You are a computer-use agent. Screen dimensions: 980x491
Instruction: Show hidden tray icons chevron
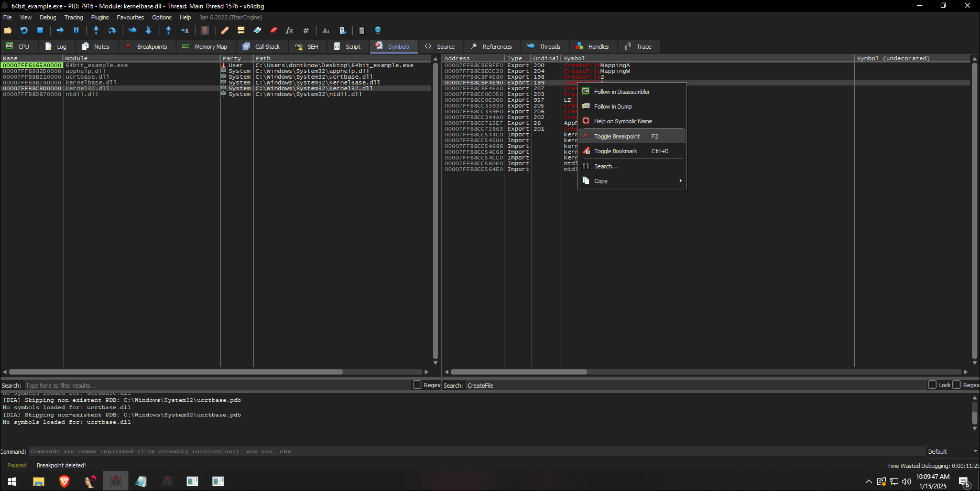[x=869, y=482]
